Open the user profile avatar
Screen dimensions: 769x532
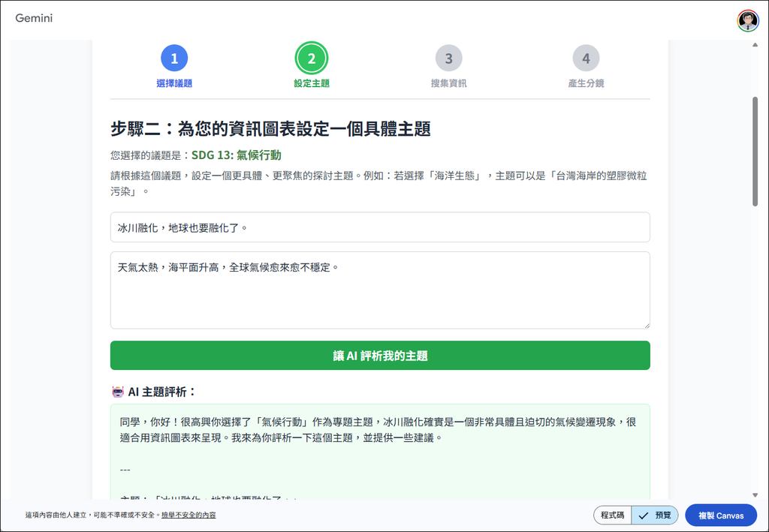(x=747, y=20)
